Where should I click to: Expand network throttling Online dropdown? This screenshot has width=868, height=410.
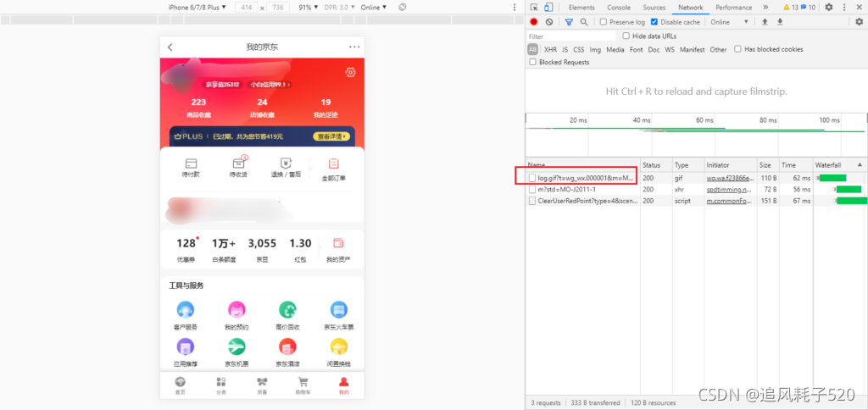[x=729, y=22]
